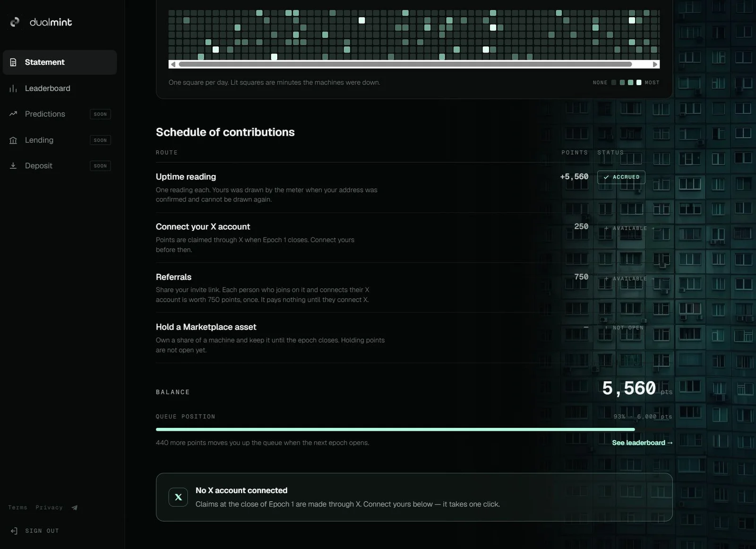The width and height of the screenshot is (756, 549).
Task: Click AVAILABLE in the Connect your X account row
Action: coord(629,228)
